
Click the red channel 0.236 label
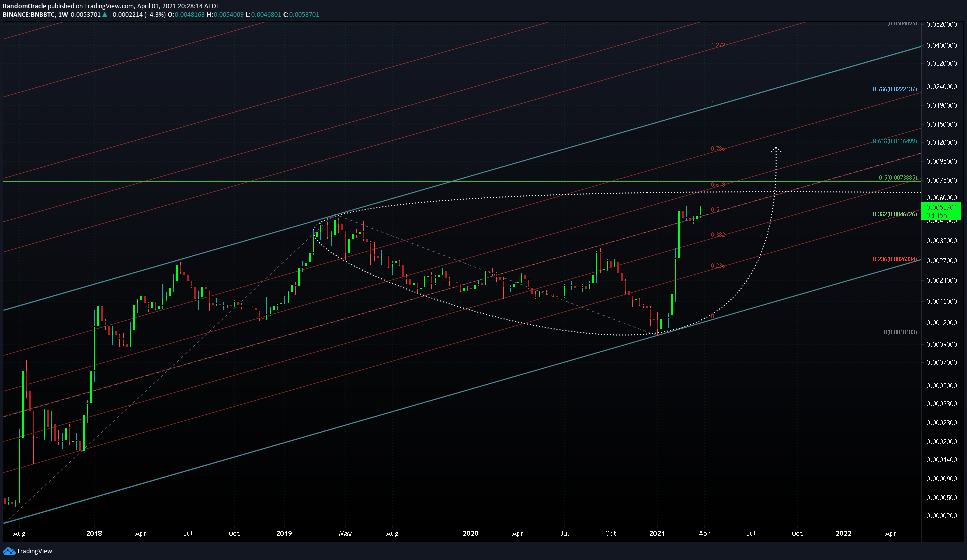coord(718,266)
